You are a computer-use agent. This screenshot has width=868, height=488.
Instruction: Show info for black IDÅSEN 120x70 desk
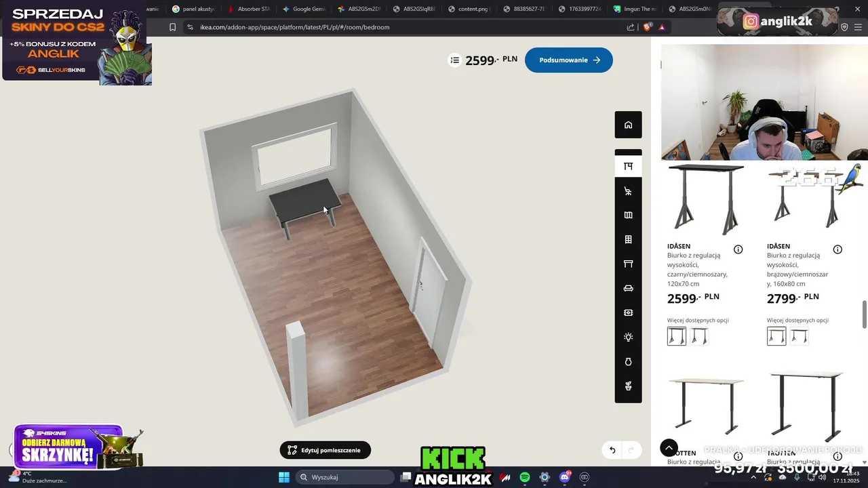point(738,249)
